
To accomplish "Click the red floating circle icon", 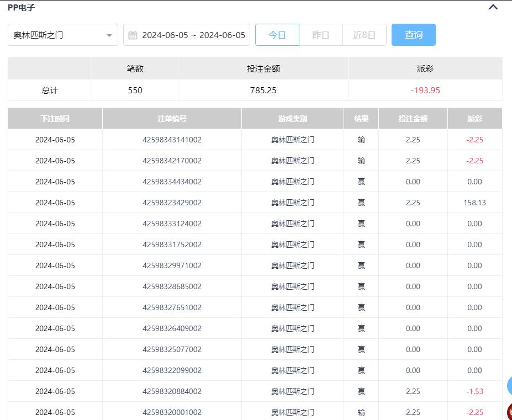I will [509, 411].
